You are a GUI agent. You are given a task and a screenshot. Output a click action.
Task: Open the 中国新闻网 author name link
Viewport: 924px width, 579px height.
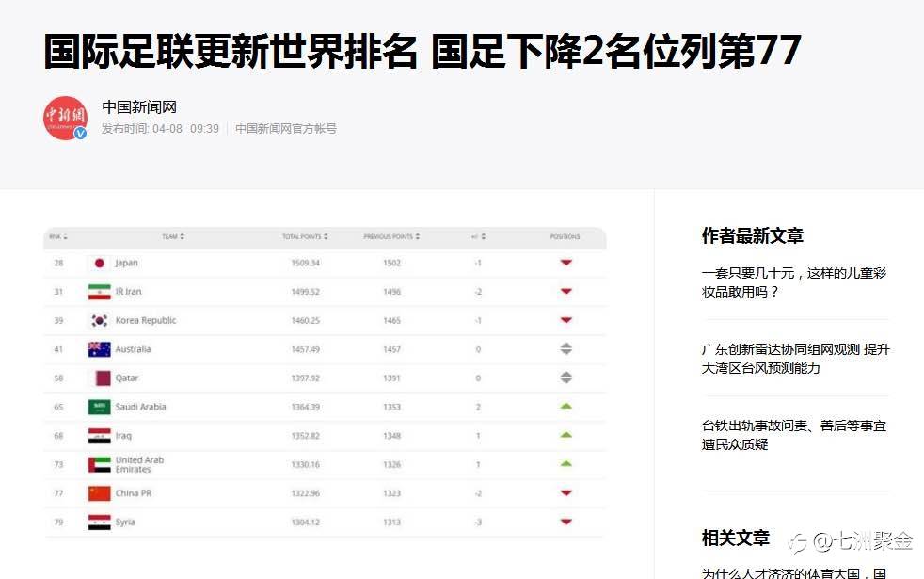[x=139, y=106]
